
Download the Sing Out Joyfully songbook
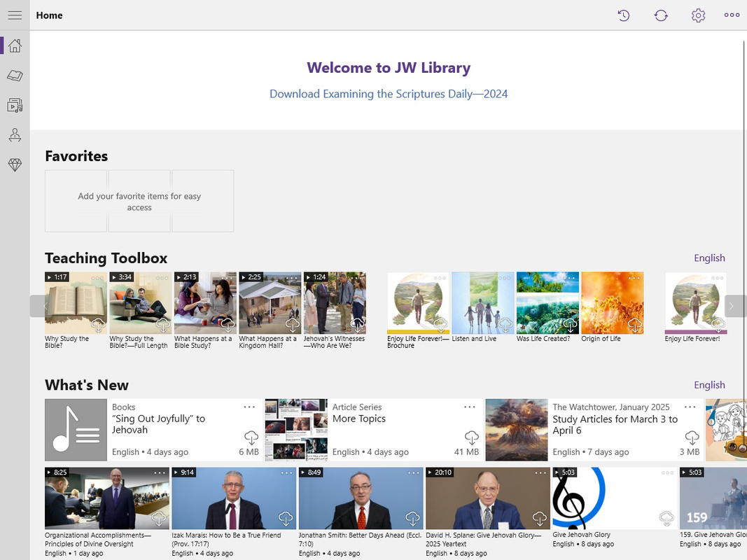point(251,437)
